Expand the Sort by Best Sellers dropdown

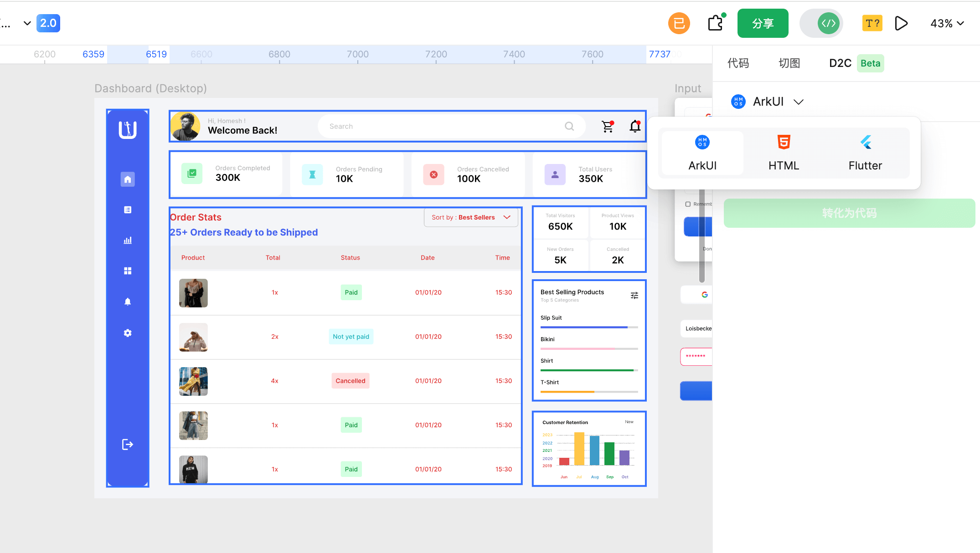[471, 217]
